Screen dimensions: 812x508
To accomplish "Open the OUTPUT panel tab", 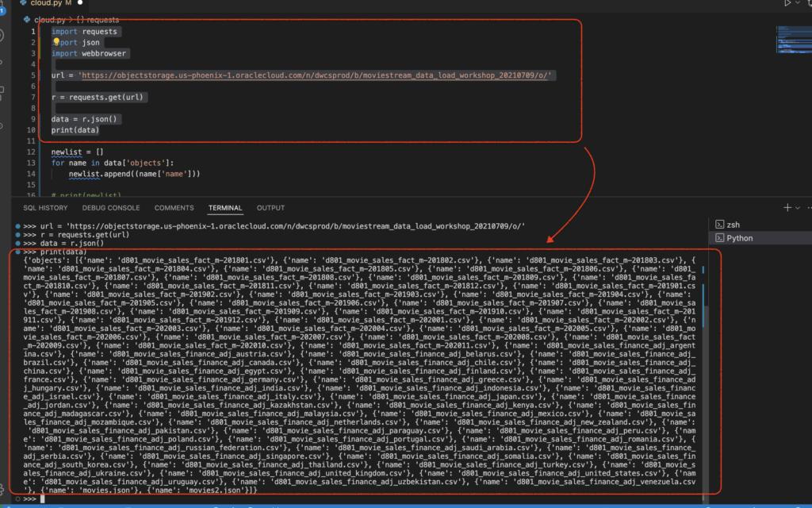I will coord(270,207).
